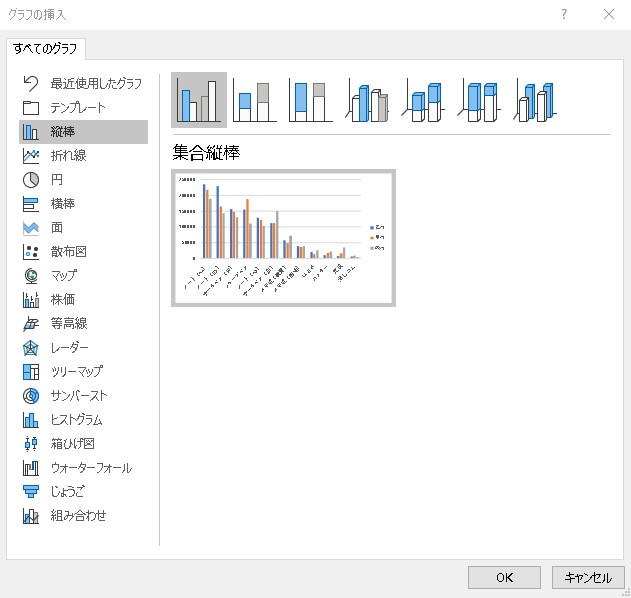Select 組み合わせ combo chart category
The image size is (631, 598).
pos(78,516)
